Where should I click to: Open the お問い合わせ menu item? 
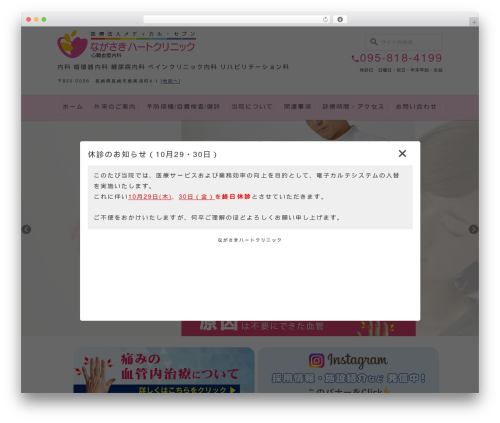(x=416, y=107)
